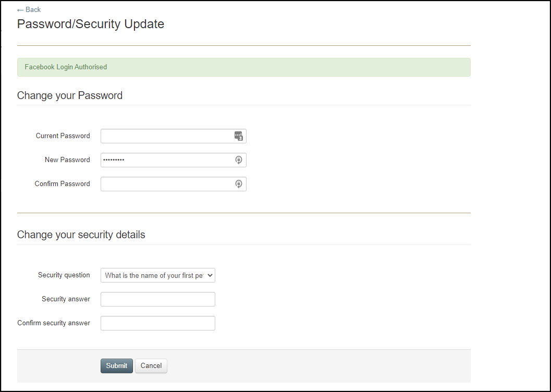Screen dimensions: 551x392
Task: Focus the Current Password input field
Action: pyautogui.click(x=167, y=136)
